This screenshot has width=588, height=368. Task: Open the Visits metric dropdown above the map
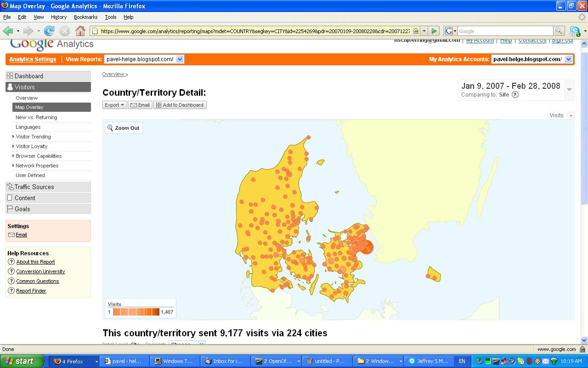coord(571,115)
